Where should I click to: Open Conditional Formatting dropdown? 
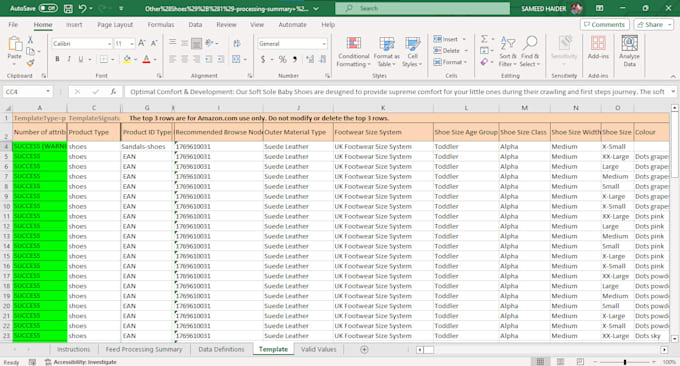[354, 52]
